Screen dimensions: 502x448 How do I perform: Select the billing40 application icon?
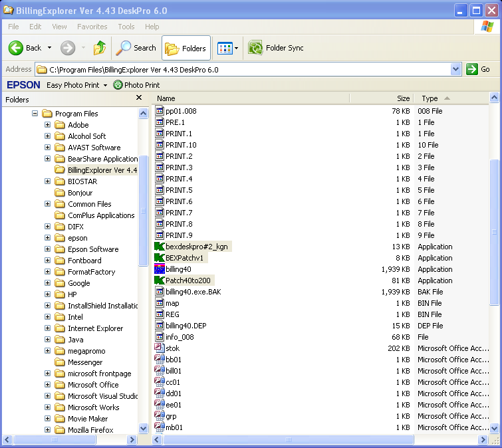[x=160, y=269]
